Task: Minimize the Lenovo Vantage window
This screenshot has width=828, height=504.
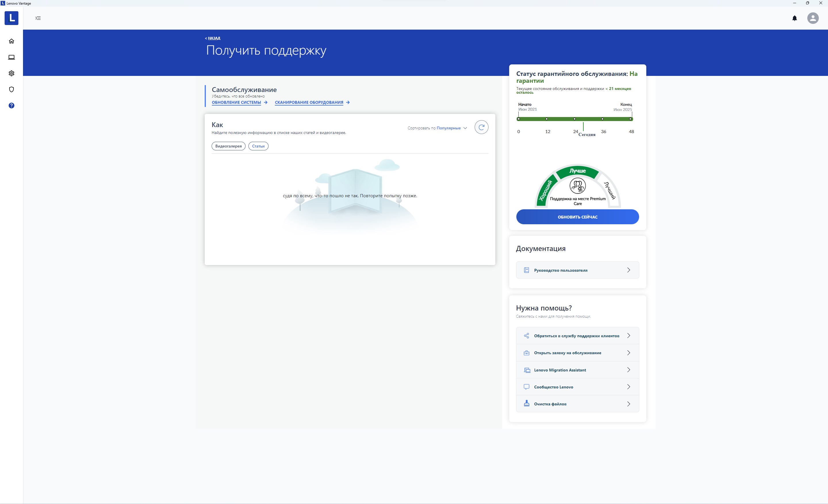Action: 794,3
